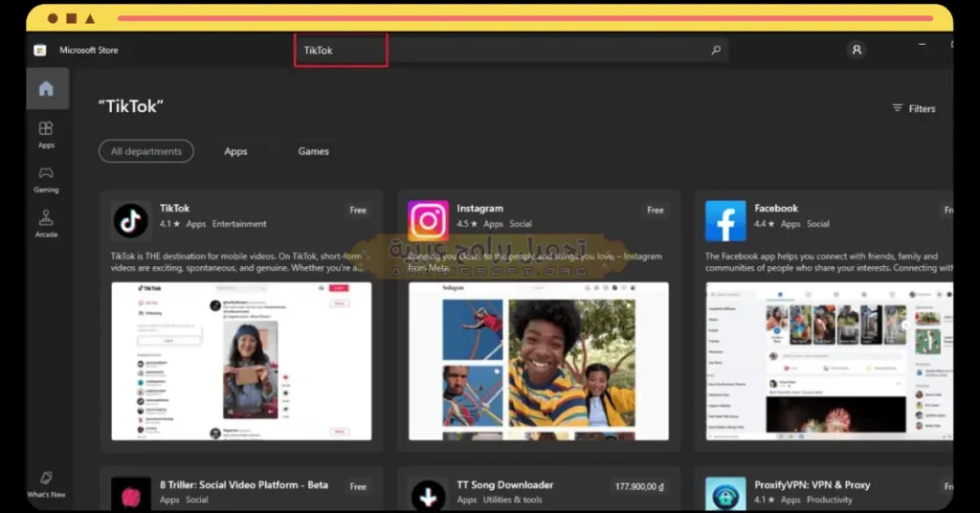The width and height of the screenshot is (980, 513).
Task: Click the TikTok app icon
Action: point(130,220)
